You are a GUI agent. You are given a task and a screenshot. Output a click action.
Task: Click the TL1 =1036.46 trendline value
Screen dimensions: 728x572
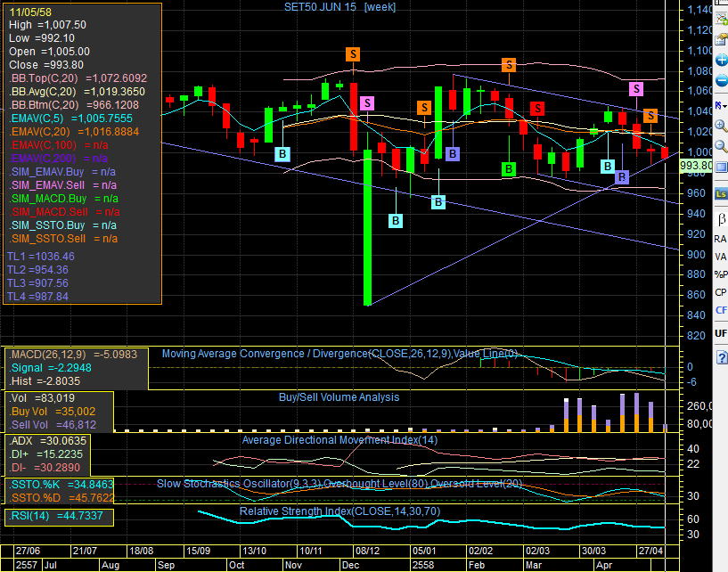pos(41,257)
